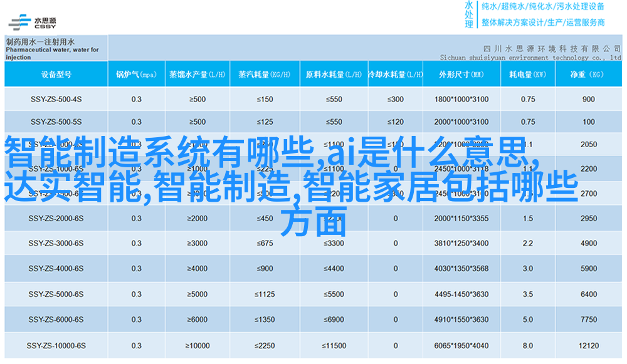Select the SSY-ZS-6000-6S model cell
The image size is (627, 364).
(56, 320)
